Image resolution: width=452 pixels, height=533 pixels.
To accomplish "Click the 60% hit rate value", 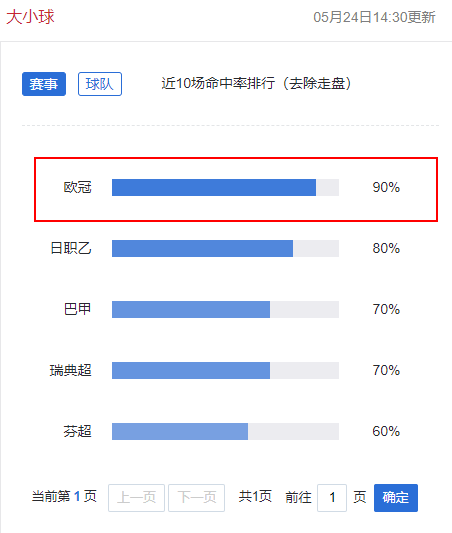I will point(386,431).
